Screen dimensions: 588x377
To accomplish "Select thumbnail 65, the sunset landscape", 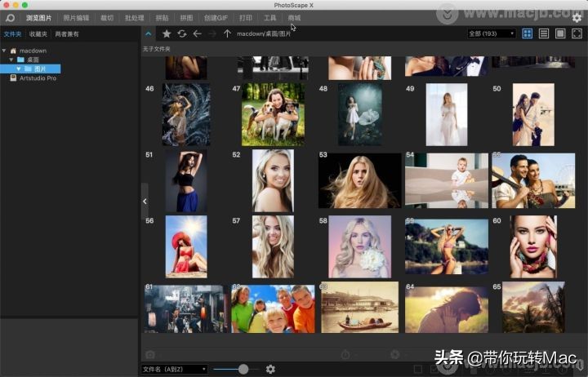I will (533, 308).
